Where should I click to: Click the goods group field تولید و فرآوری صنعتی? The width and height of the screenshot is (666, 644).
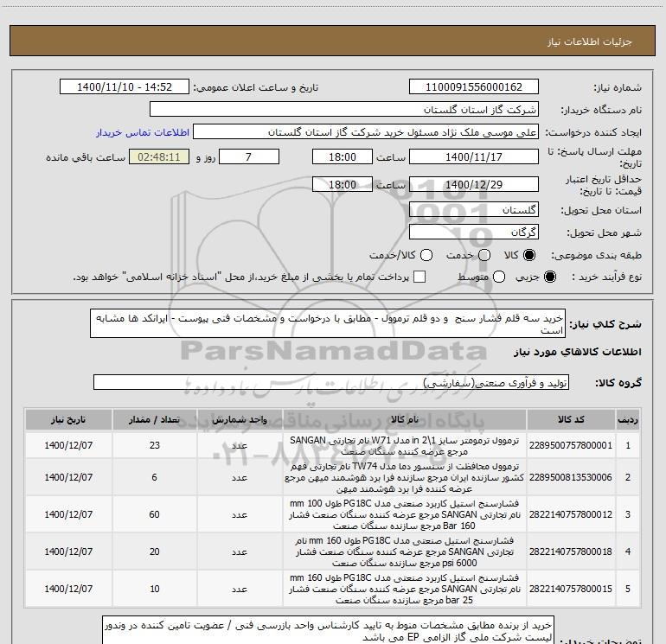331,382
